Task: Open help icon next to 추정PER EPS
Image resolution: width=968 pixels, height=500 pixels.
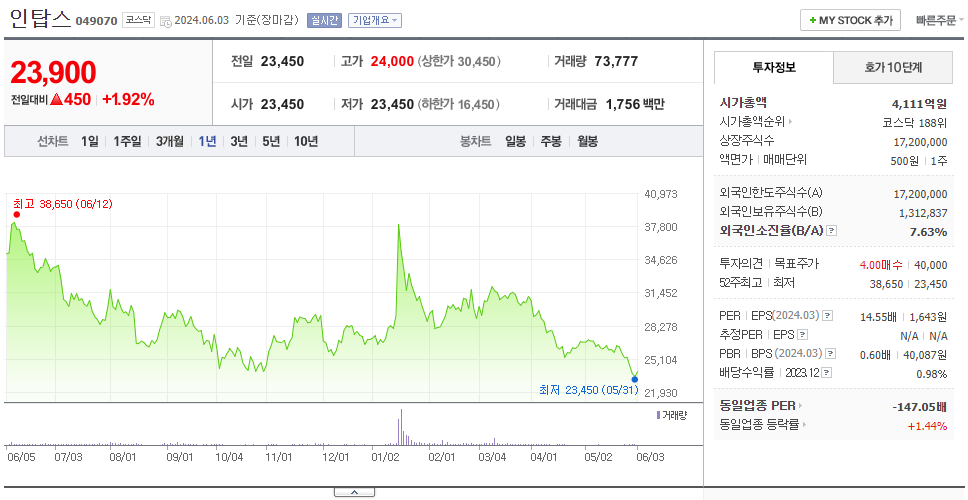Action: pyautogui.click(x=803, y=335)
